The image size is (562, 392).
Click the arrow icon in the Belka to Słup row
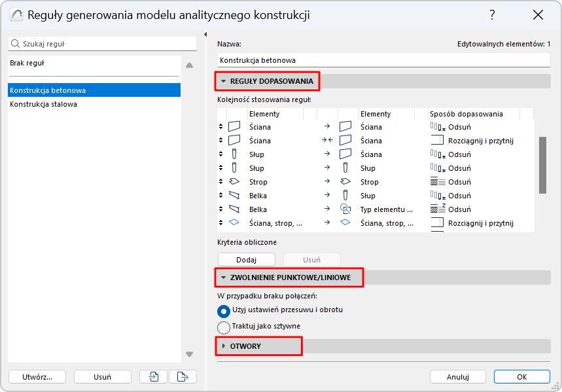click(x=327, y=195)
